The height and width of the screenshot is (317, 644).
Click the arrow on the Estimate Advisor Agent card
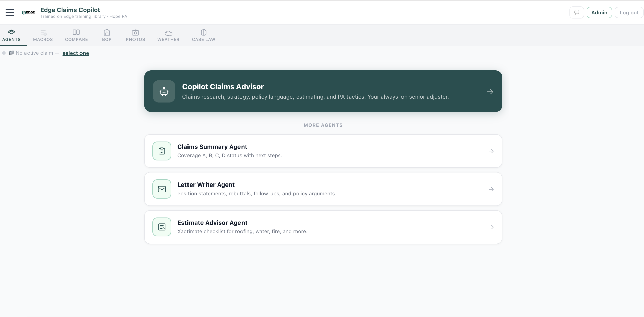[x=491, y=227]
